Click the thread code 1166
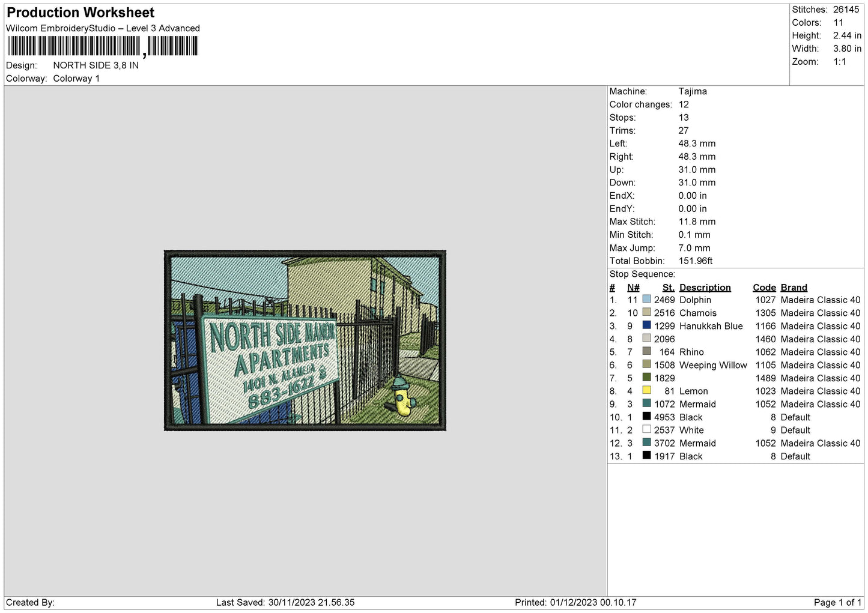The width and height of the screenshot is (868, 613). point(766,326)
